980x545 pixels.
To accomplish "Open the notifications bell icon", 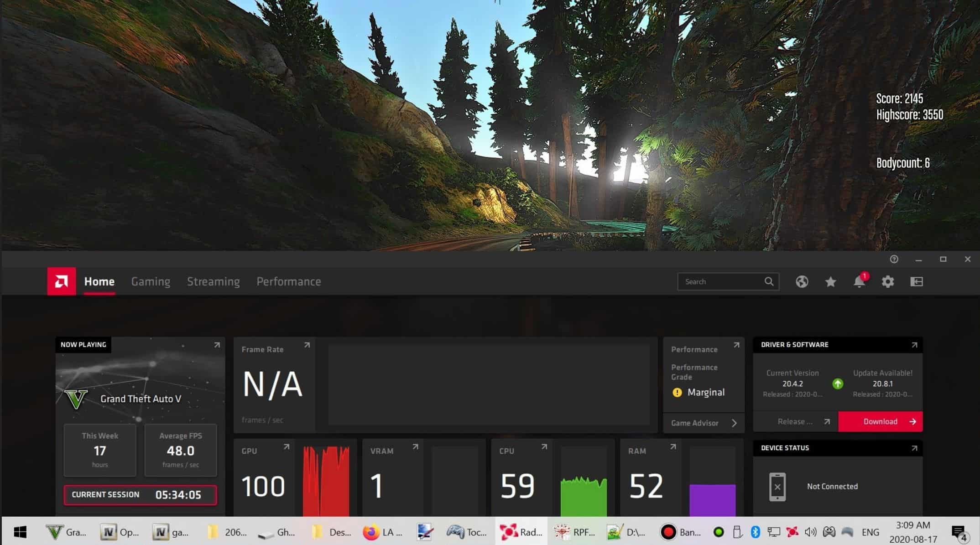I will click(859, 282).
